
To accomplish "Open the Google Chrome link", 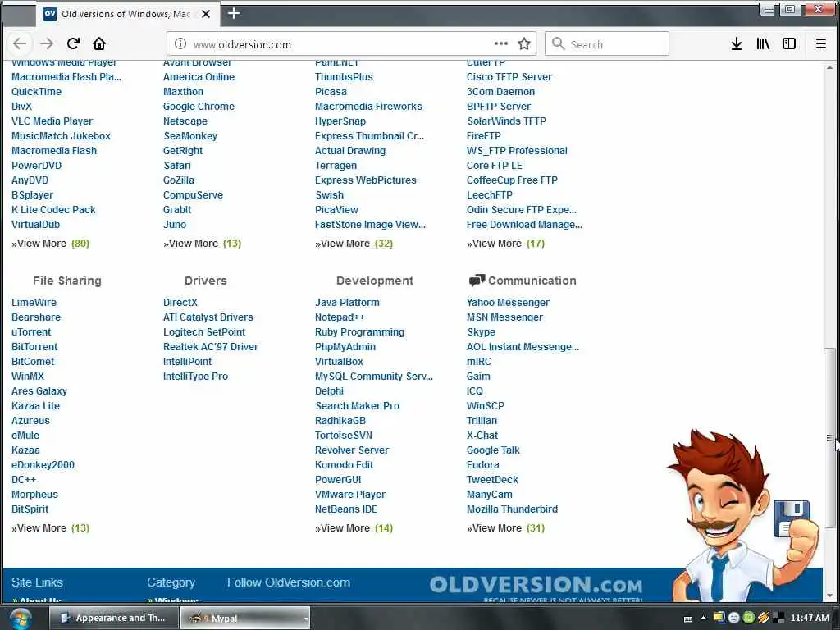I will pos(199,106).
